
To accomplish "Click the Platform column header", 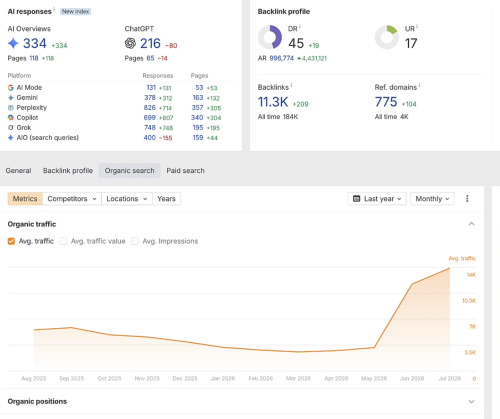I will point(19,76).
